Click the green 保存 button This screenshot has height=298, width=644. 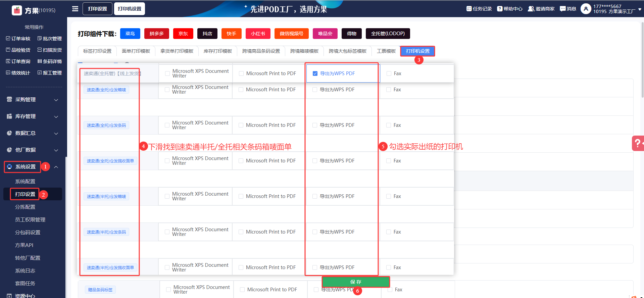click(x=356, y=282)
